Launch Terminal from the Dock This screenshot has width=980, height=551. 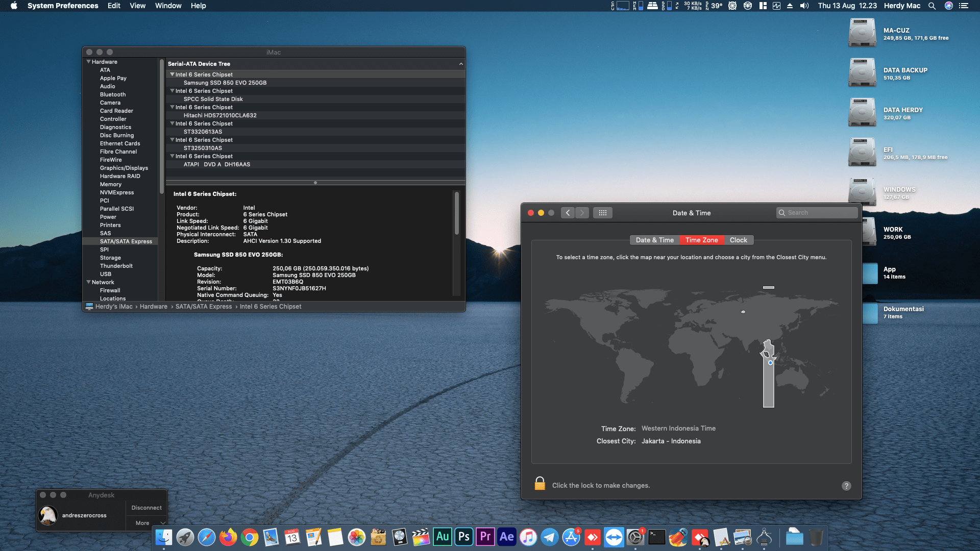(657, 537)
